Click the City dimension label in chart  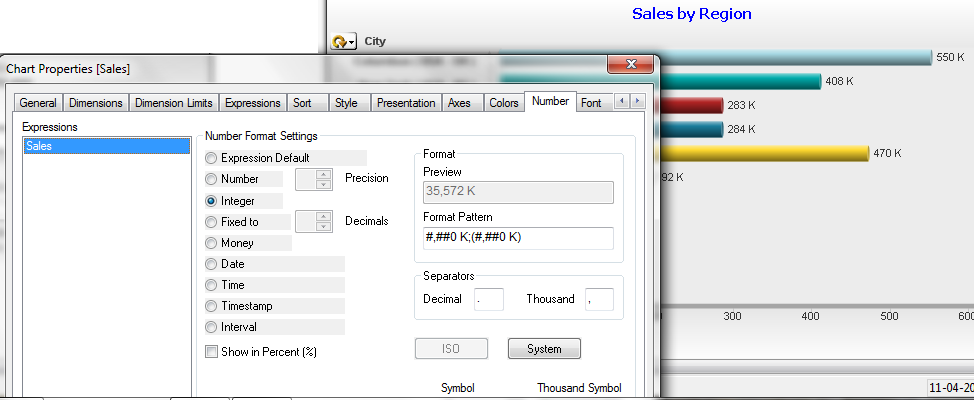[x=375, y=42]
